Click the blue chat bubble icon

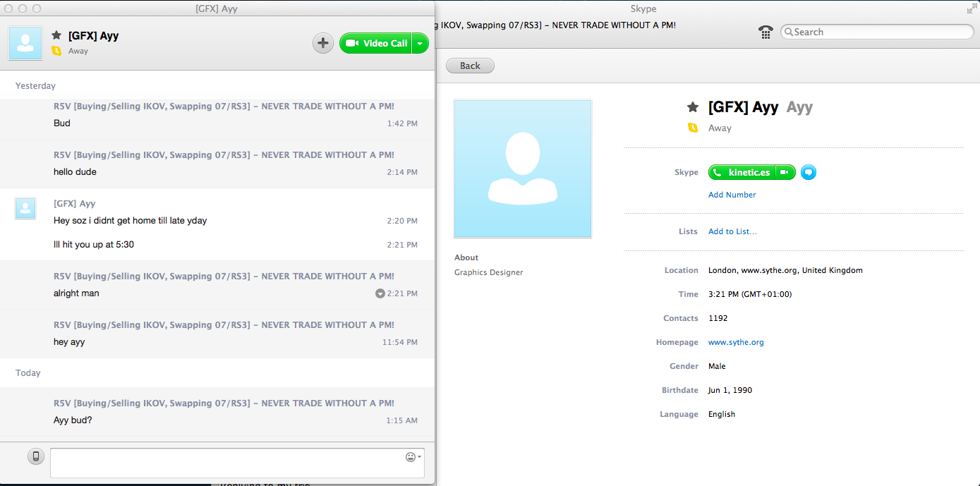[809, 172]
